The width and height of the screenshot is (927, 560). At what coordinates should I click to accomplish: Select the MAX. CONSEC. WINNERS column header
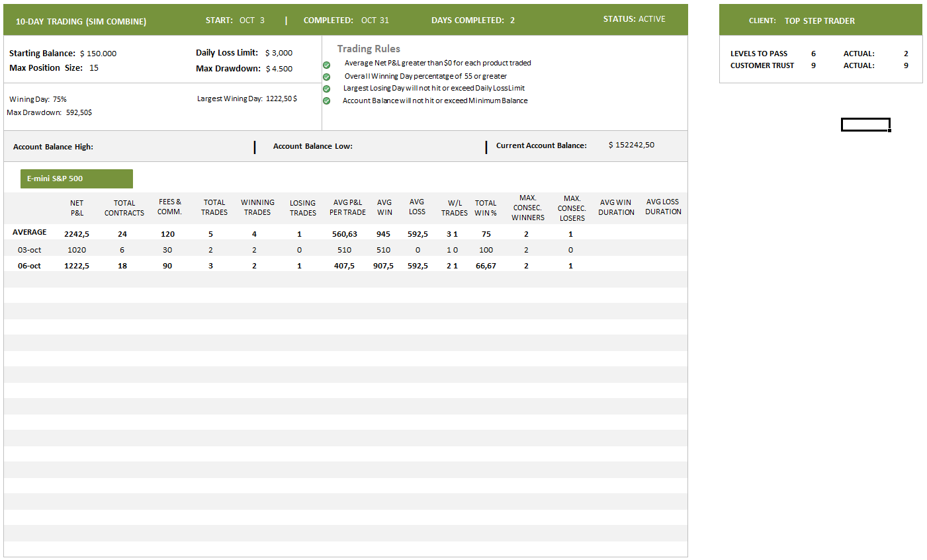(528, 208)
